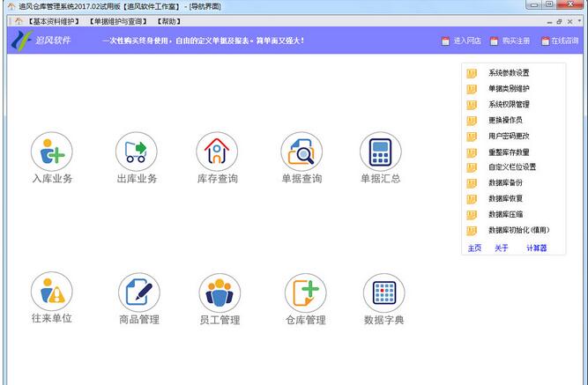Open the 单据汇总 calculator icon

tap(381, 152)
